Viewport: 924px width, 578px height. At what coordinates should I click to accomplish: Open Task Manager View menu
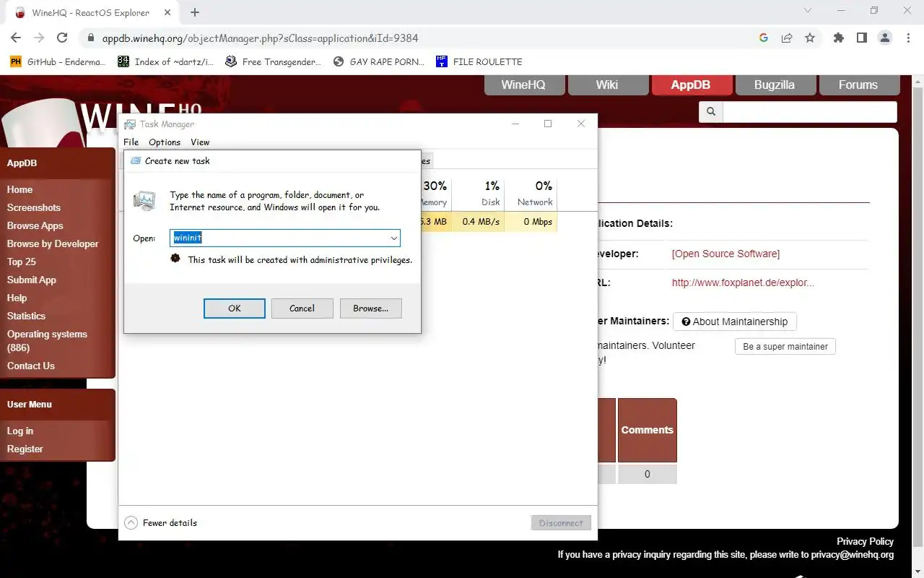pos(200,142)
